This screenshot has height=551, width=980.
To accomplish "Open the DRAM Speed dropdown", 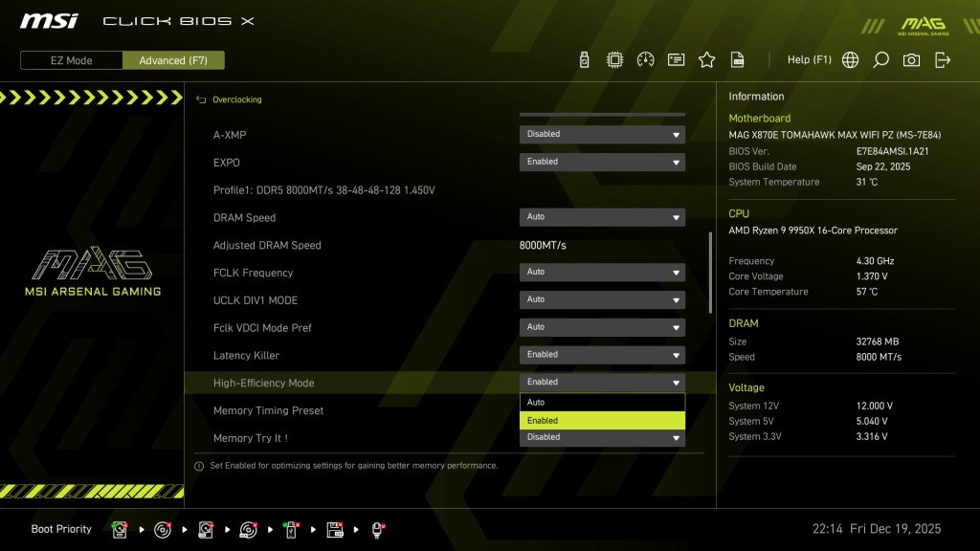I will pyautogui.click(x=602, y=217).
